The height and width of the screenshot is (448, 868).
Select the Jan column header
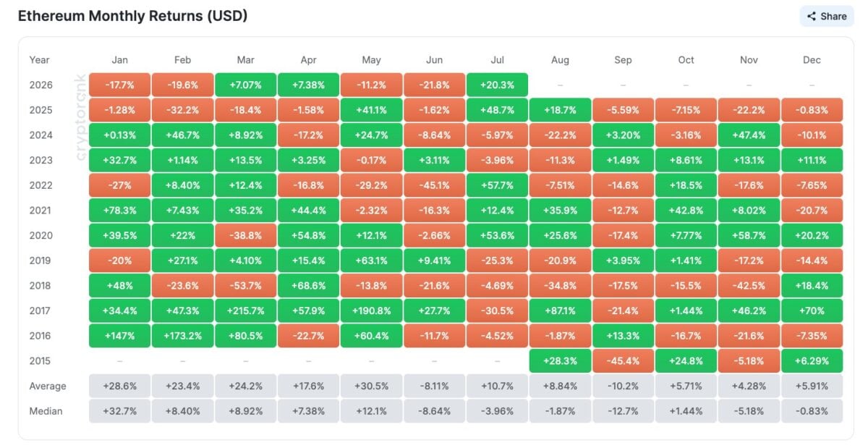119,60
